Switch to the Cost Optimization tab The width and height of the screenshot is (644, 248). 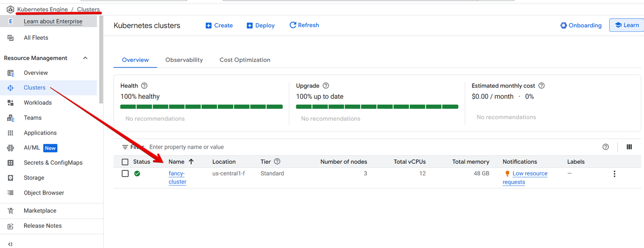pos(245,60)
